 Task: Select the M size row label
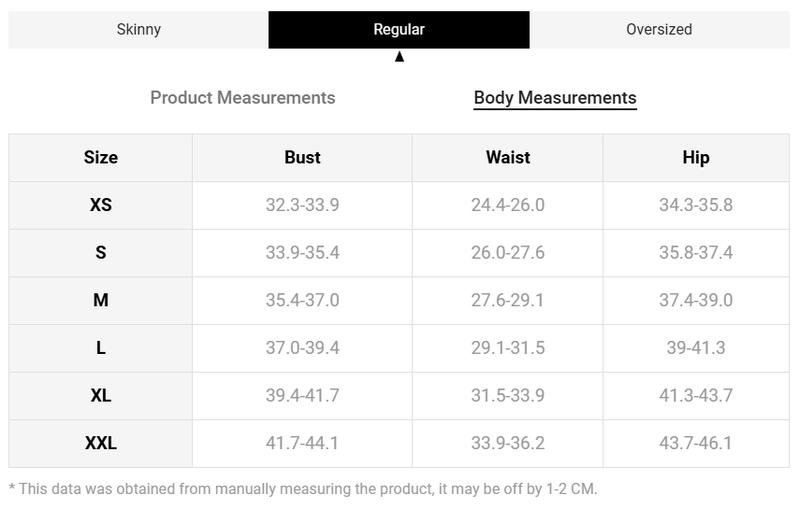(x=101, y=300)
